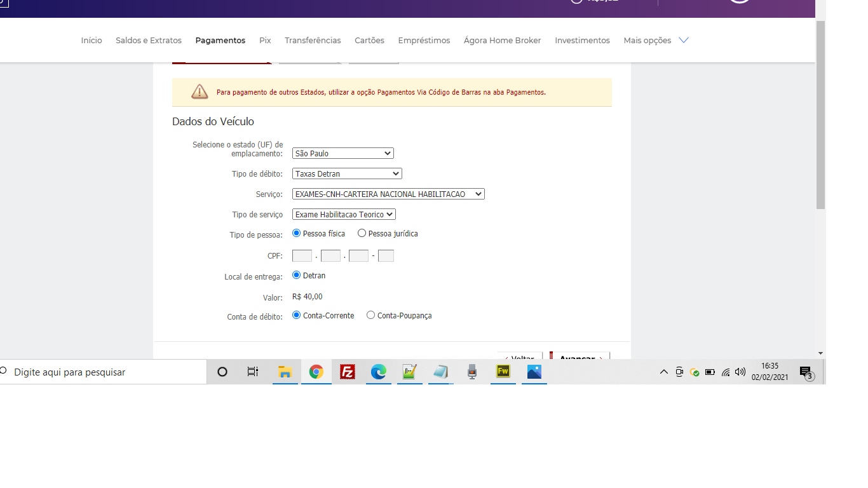Click the Google Chrome taskbar icon
Image resolution: width=868 pixels, height=488 pixels.
tap(316, 372)
